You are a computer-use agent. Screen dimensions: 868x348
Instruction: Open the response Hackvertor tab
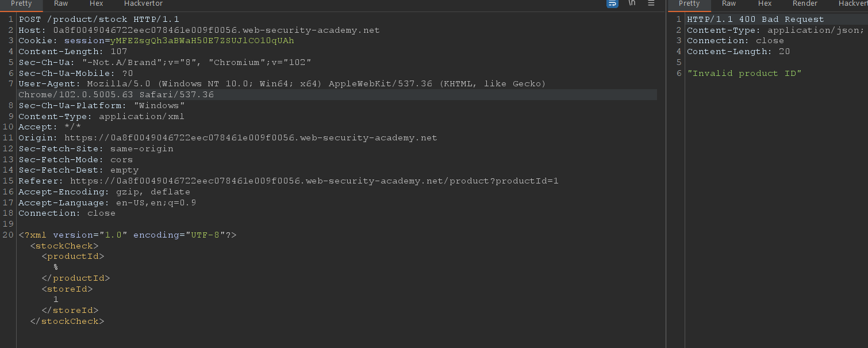point(852,3)
